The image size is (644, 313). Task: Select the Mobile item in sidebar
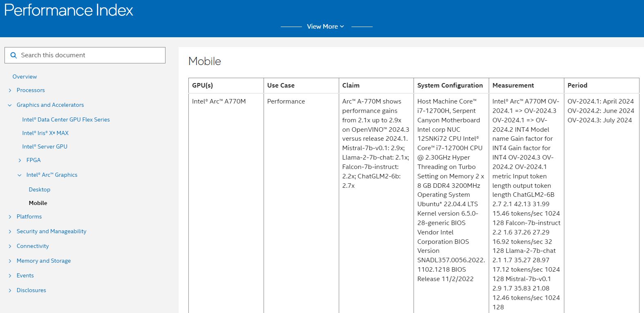click(x=38, y=203)
